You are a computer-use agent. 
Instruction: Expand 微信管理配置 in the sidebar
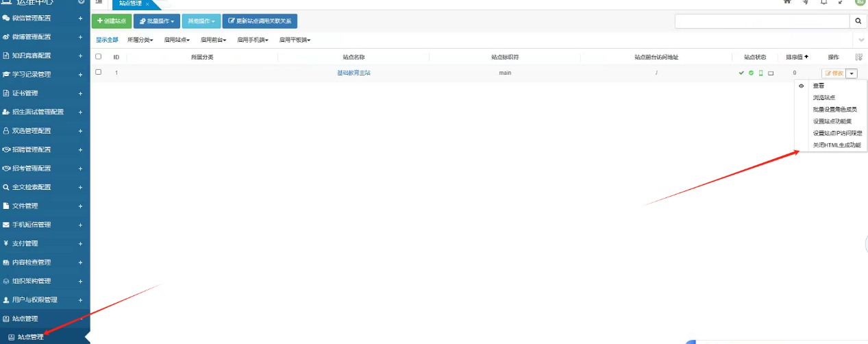point(80,18)
